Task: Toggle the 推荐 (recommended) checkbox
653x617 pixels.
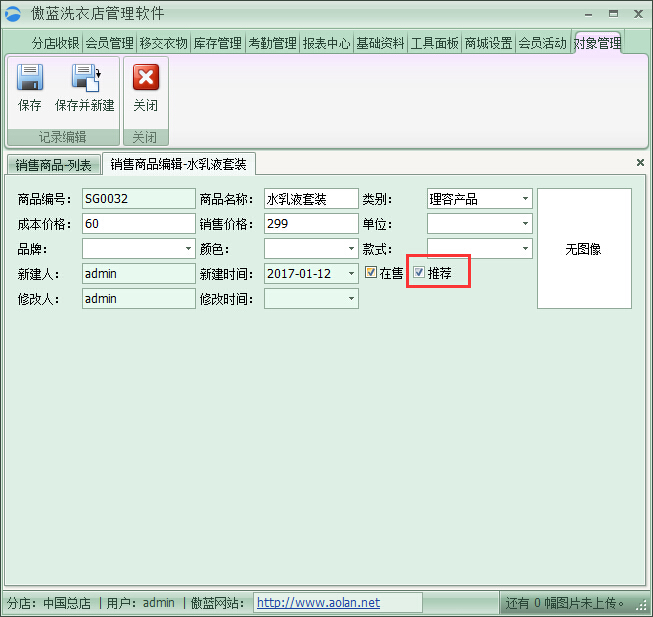Action: (420, 273)
